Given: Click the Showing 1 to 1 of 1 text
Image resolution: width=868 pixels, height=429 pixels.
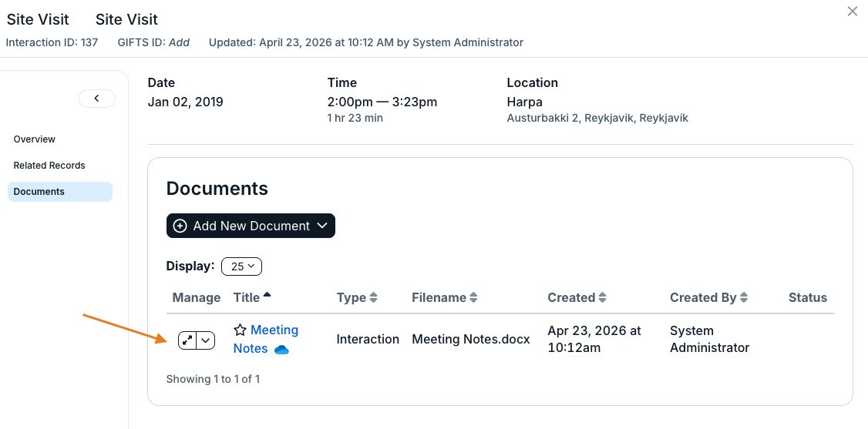Looking at the screenshot, I should pyautogui.click(x=213, y=379).
